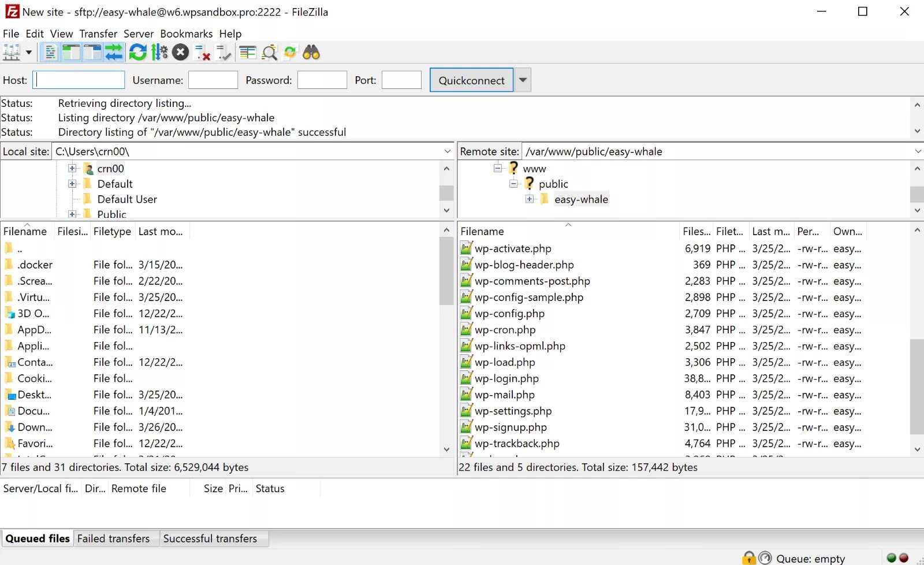
Task: Select wp-activate.php file icon
Action: point(467,248)
